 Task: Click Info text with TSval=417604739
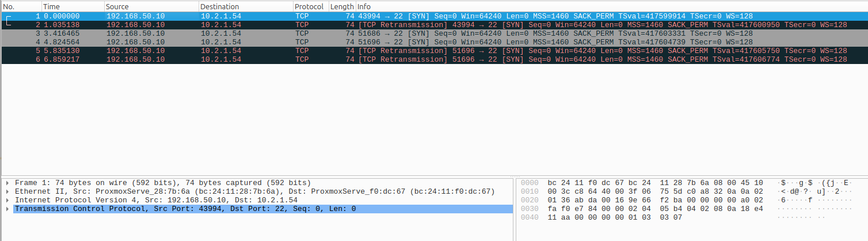click(x=555, y=42)
